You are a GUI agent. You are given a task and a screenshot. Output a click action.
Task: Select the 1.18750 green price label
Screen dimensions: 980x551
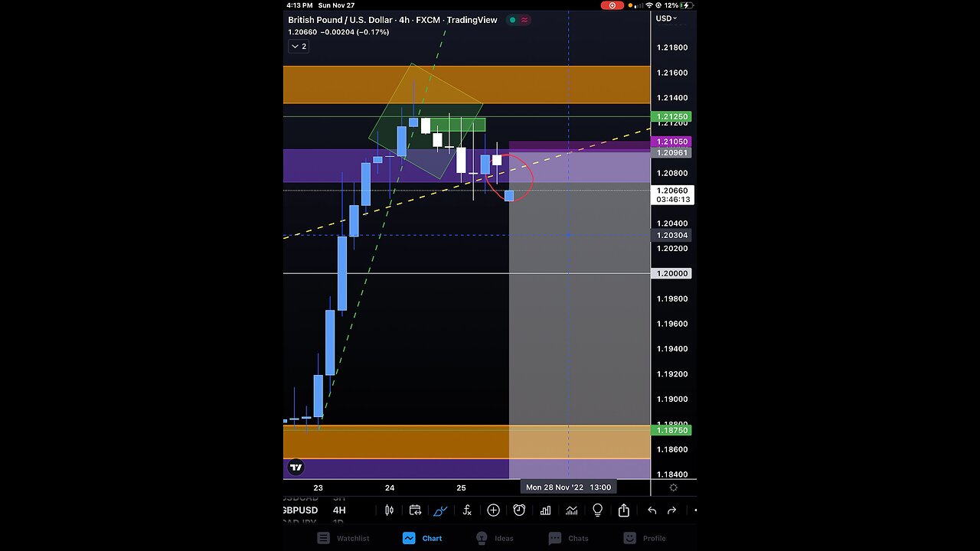(671, 431)
